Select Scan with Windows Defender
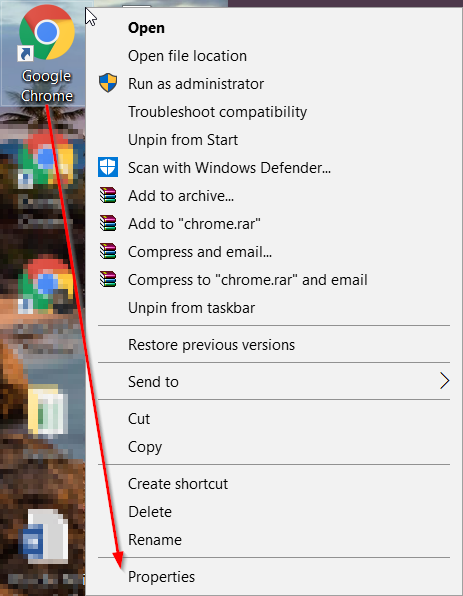 229,168
